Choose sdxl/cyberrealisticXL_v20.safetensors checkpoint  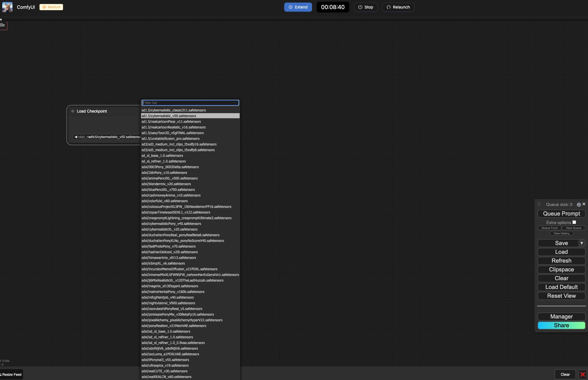[170, 229]
